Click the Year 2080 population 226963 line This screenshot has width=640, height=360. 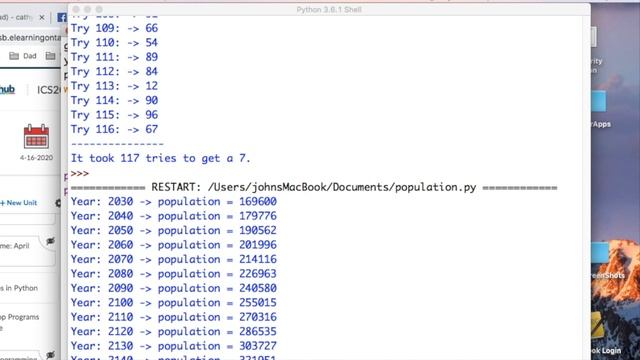coord(173,274)
